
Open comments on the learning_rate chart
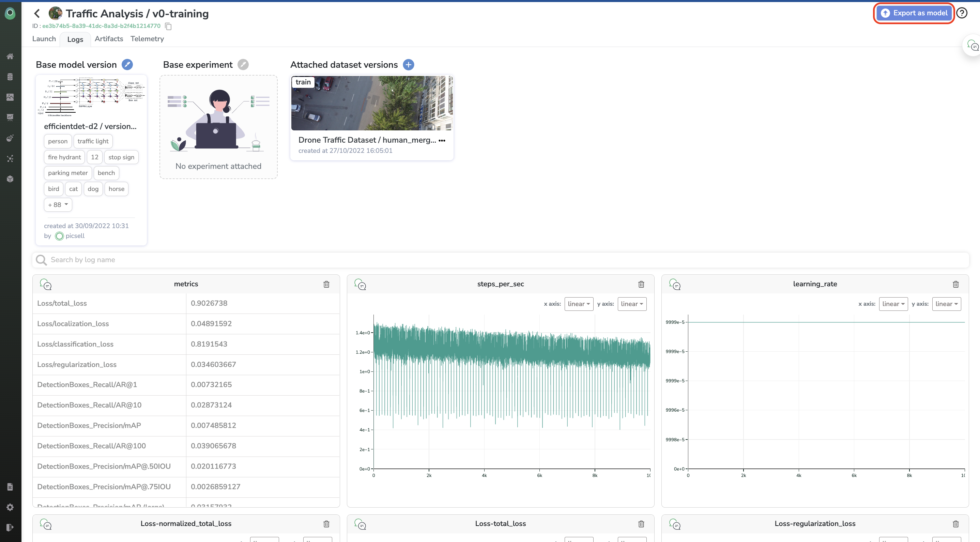point(674,284)
